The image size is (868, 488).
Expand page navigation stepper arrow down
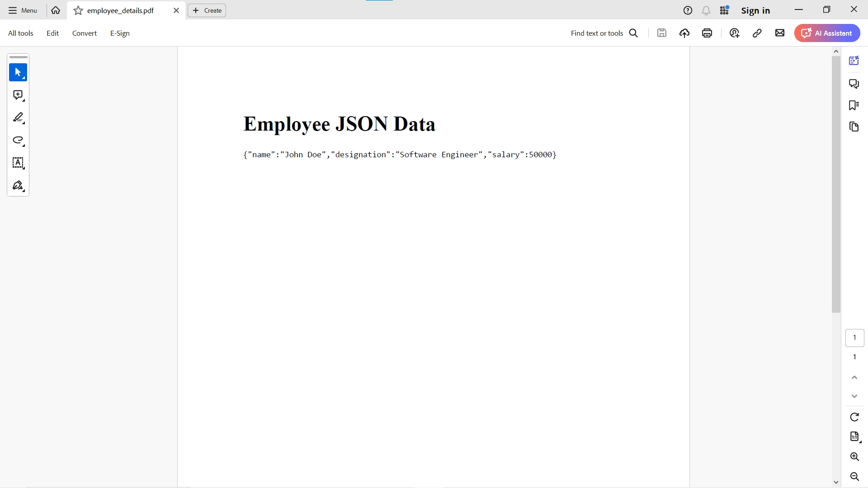click(x=855, y=396)
